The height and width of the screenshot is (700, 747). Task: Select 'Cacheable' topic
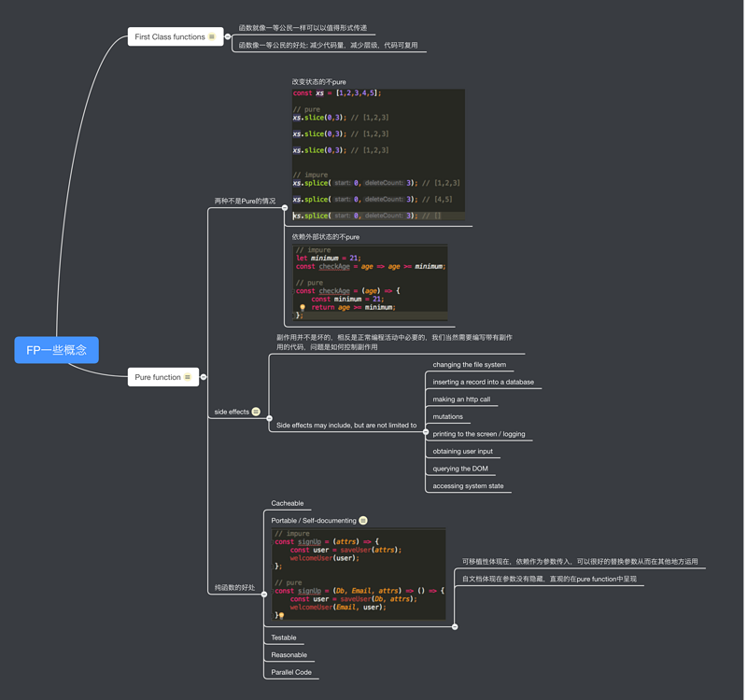288,503
